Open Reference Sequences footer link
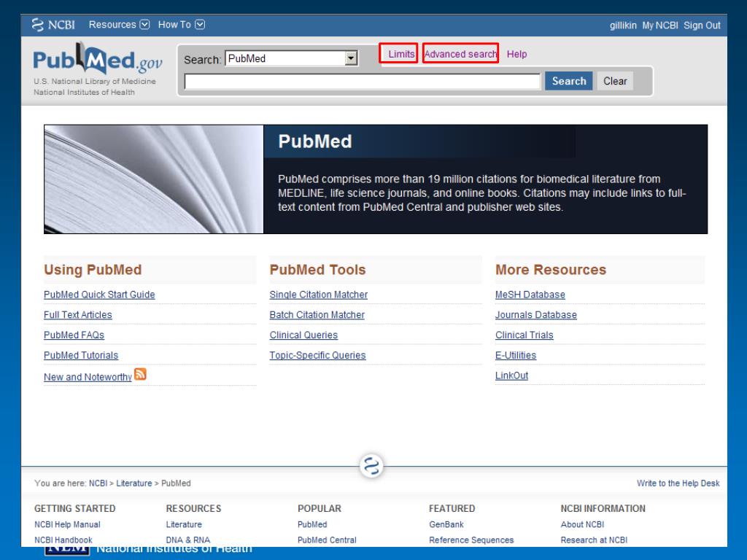Screen dimensions: 747x560 (471, 540)
